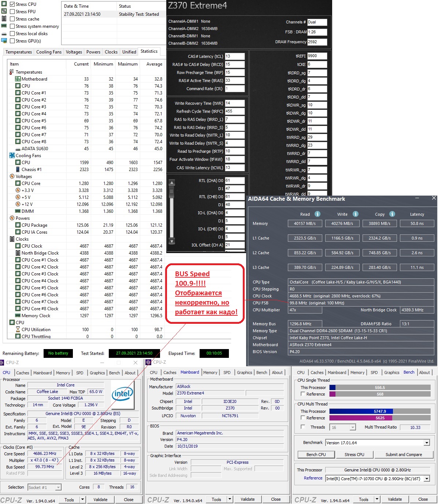This screenshot has width=438, height=504.
Task: Open Memory tab in left CPU-Z window
Action: (x=63, y=373)
